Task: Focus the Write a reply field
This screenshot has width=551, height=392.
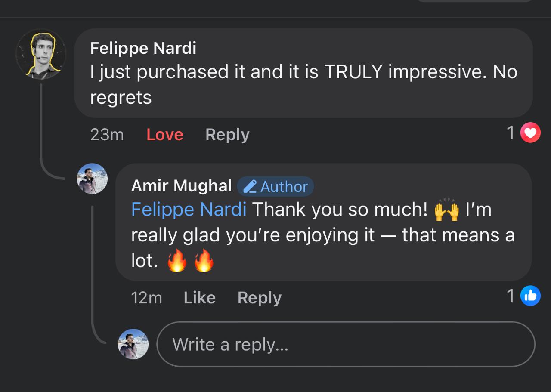Action: [345, 344]
